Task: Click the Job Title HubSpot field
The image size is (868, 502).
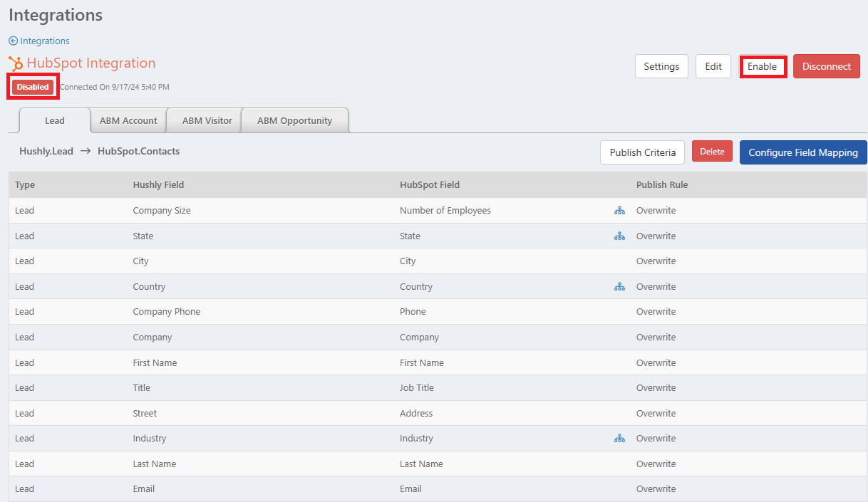Action: click(417, 388)
